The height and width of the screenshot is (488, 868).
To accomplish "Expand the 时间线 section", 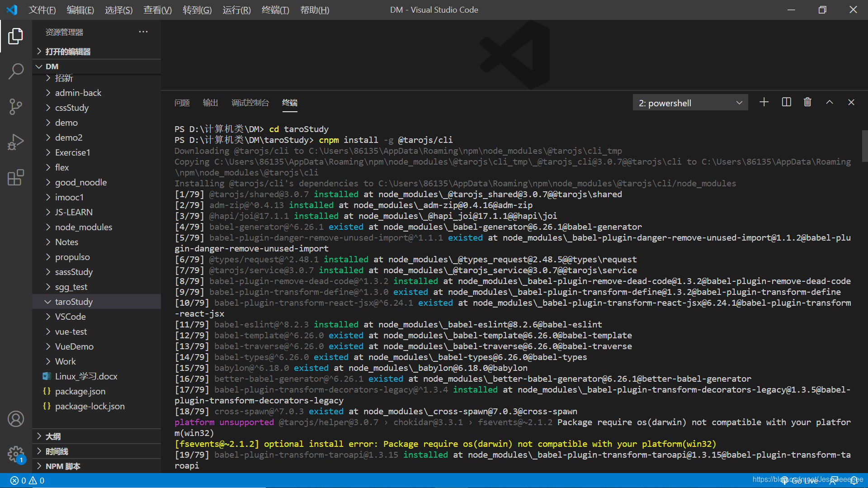I will pyautogui.click(x=97, y=451).
